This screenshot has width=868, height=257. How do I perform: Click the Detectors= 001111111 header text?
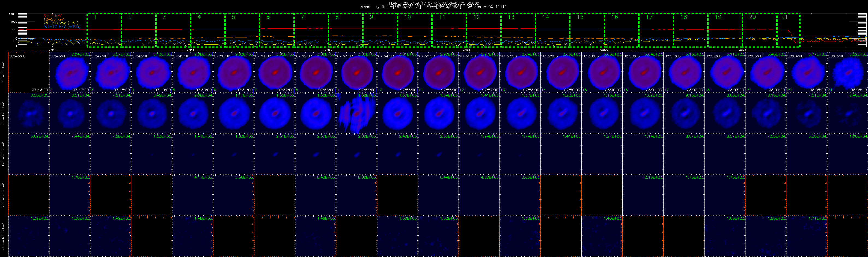coord(487,7)
